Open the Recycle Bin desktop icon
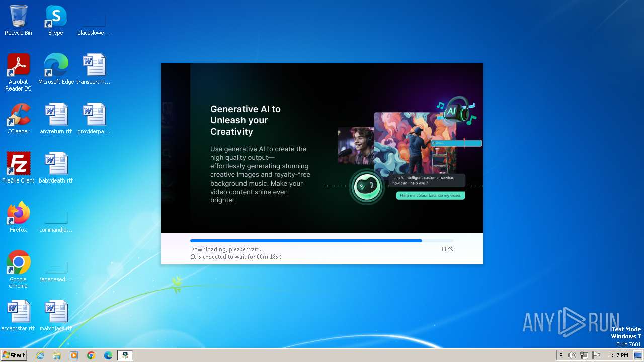Image resolution: width=644 pixels, height=362 pixels. 18,20
